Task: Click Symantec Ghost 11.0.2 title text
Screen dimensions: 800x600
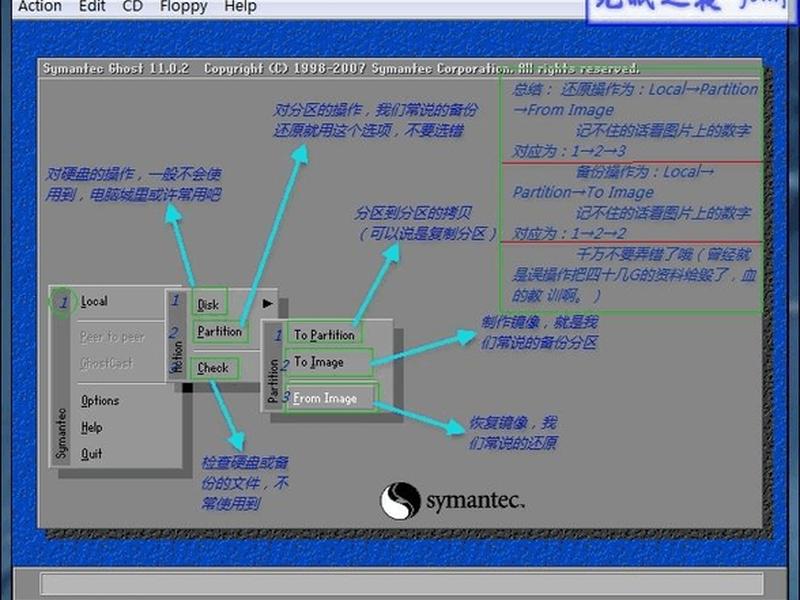Action: (115, 68)
